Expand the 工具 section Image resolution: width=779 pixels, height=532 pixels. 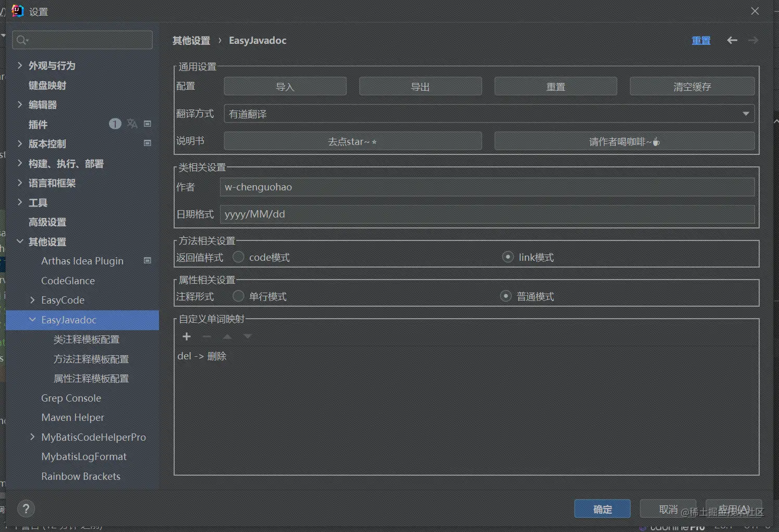coord(20,202)
